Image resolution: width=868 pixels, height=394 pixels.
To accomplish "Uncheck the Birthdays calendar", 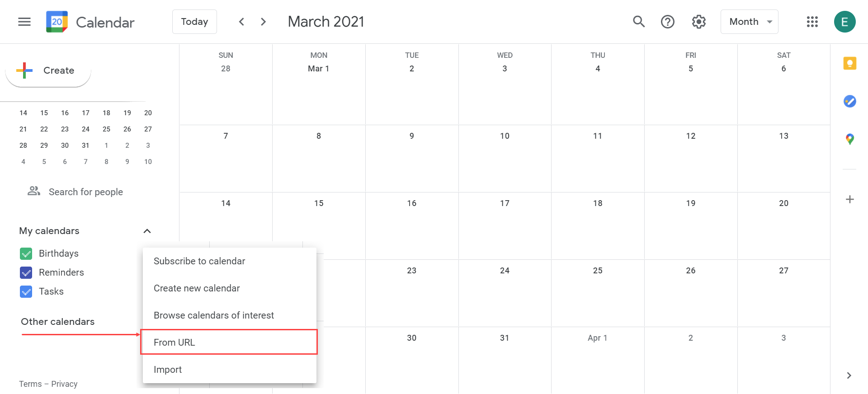I will tap(26, 253).
